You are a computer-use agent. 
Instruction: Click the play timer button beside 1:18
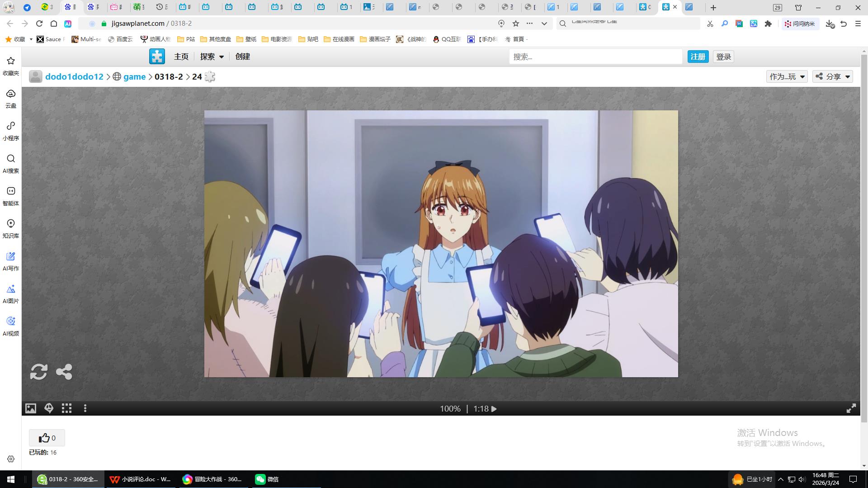(x=494, y=409)
